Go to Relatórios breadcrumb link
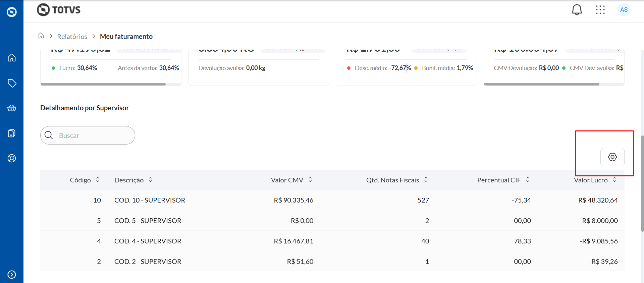The height and width of the screenshot is (283, 644). (72, 37)
